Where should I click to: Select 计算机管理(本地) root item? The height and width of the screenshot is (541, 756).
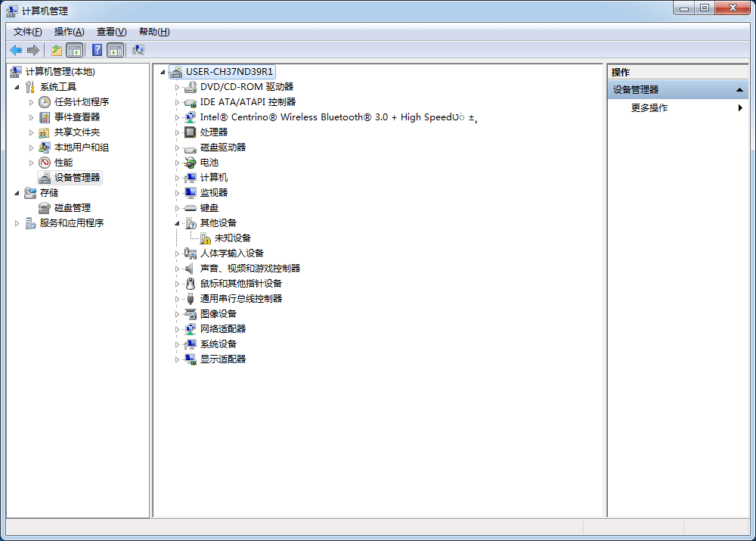click(60, 72)
